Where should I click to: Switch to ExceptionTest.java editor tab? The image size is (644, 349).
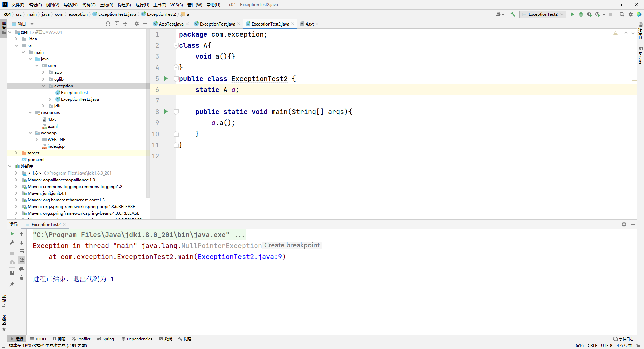(x=217, y=24)
